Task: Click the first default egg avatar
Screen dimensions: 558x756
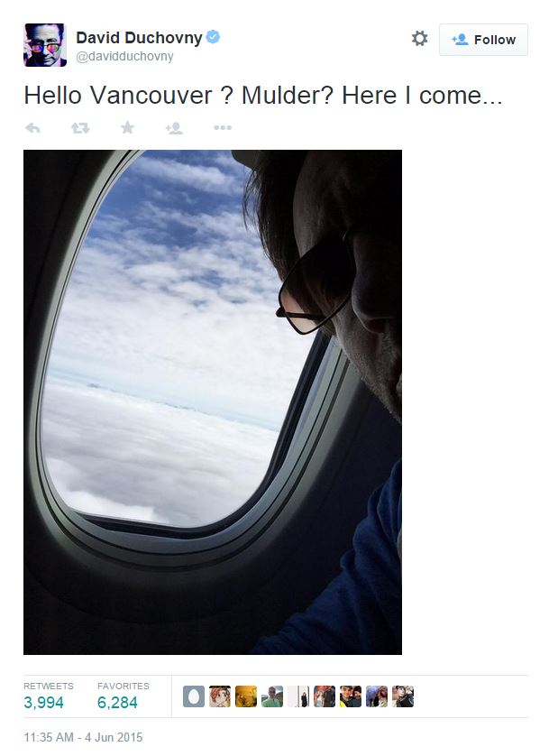Action: point(194,696)
